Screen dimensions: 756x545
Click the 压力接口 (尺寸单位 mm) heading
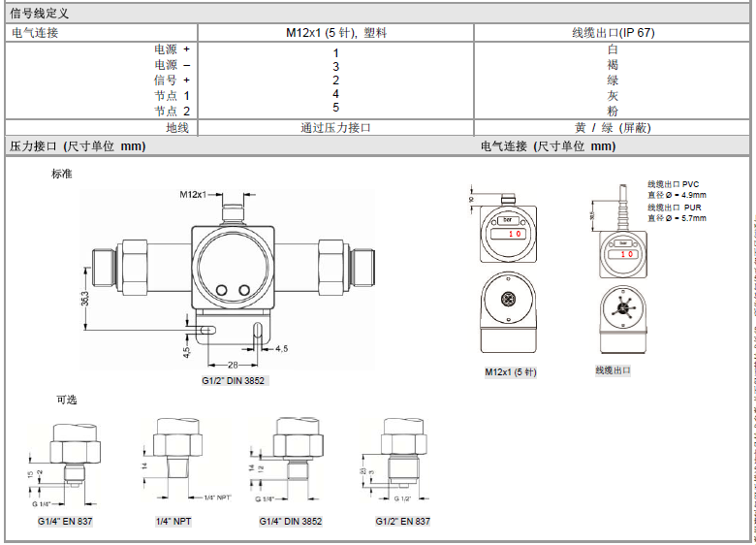point(77,146)
